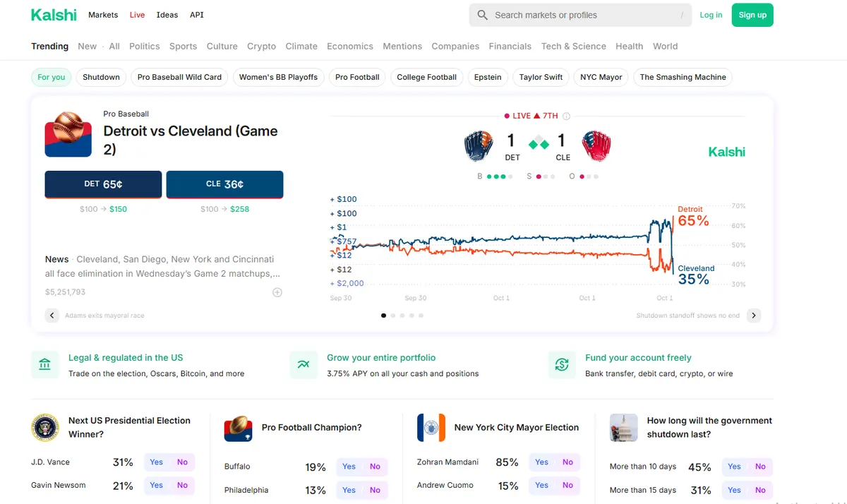The image size is (847, 504).
Task: Choose Yes for Buffalo champion
Action: click(349, 467)
